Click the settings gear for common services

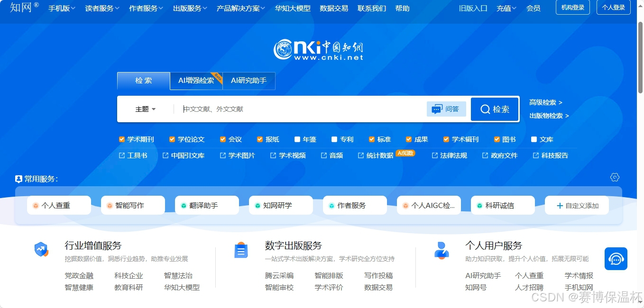(x=615, y=177)
